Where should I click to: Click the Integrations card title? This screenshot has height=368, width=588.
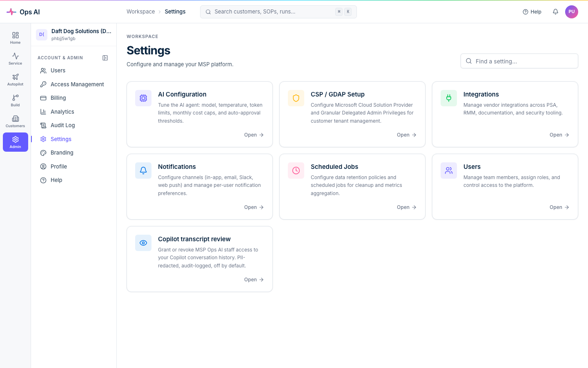[481, 94]
